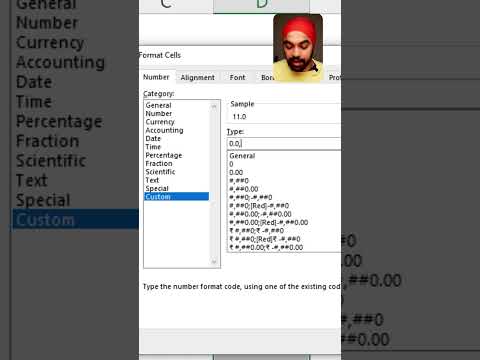
Task: Switch to the Number tab
Action: 156,77
